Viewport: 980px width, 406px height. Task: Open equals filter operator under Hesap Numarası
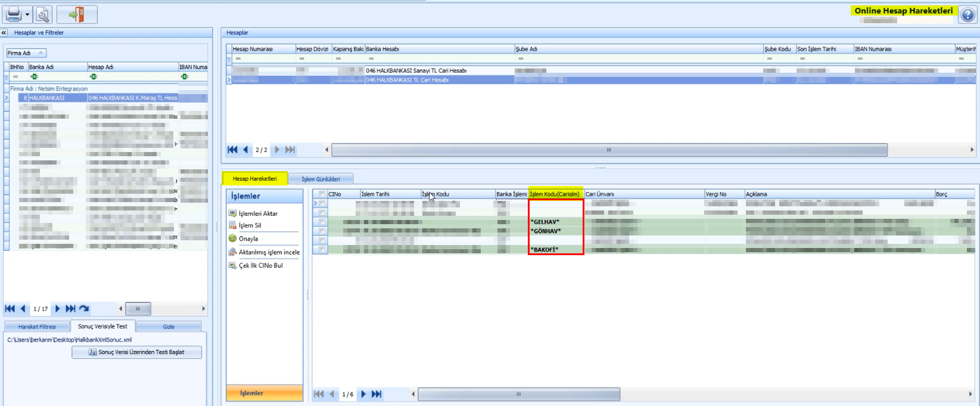238,58
